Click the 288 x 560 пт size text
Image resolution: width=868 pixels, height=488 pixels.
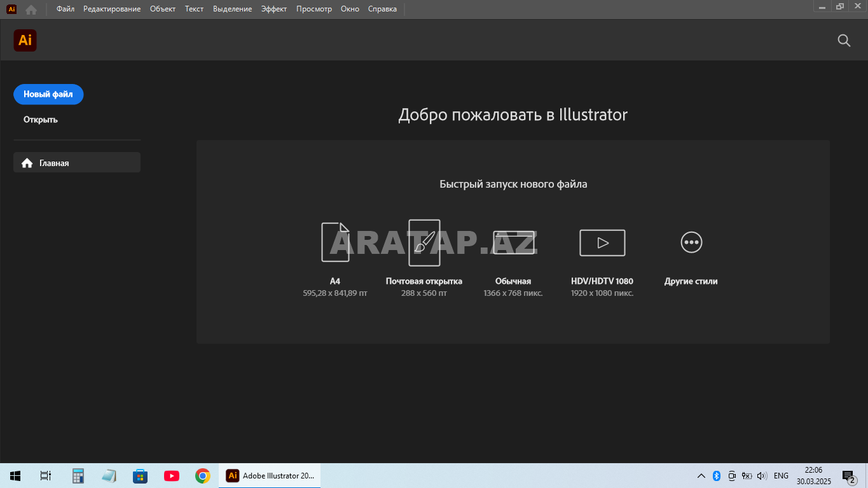pyautogui.click(x=424, y=293)
